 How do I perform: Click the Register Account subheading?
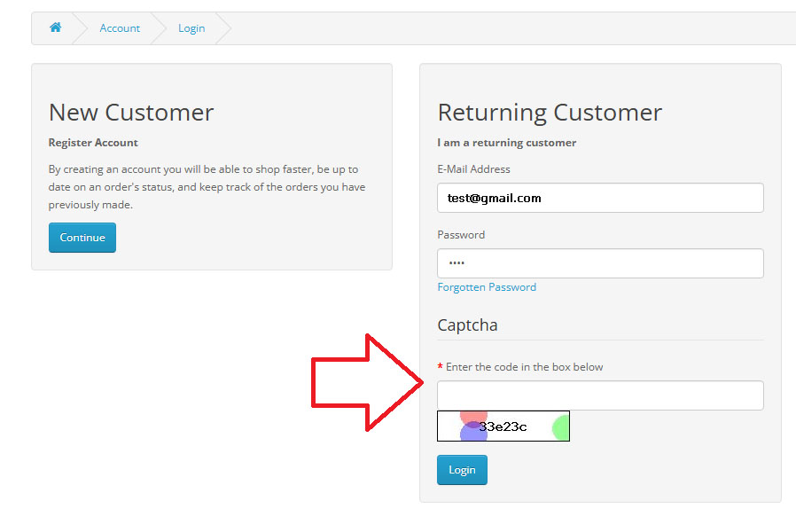pos(93,143)
